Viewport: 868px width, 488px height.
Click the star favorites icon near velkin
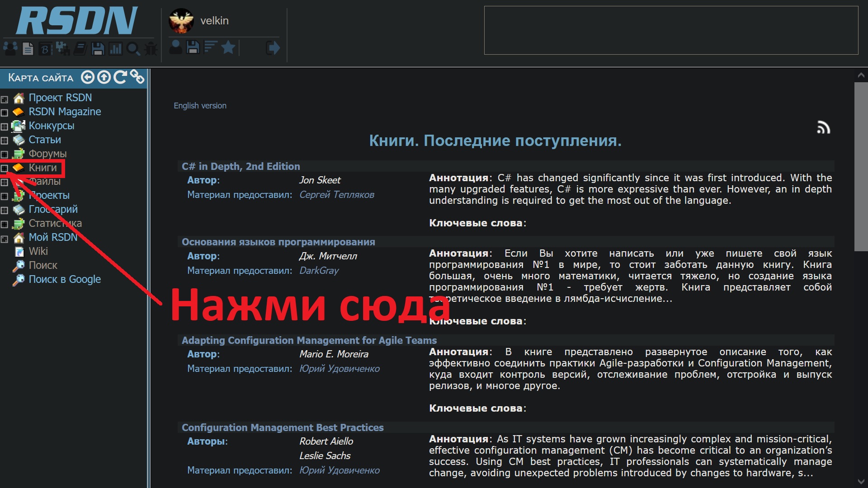pyautogui.click(x=228, y=47)
